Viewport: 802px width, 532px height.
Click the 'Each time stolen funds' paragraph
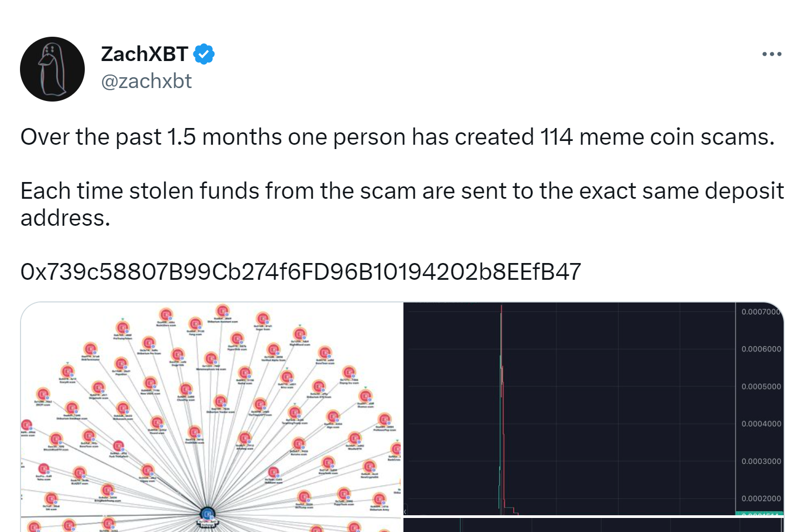(x=402, y=204)
